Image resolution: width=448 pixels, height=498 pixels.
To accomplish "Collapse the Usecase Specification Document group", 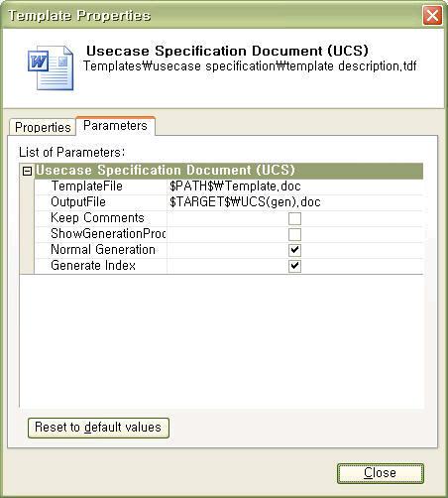I will point(27,171).
